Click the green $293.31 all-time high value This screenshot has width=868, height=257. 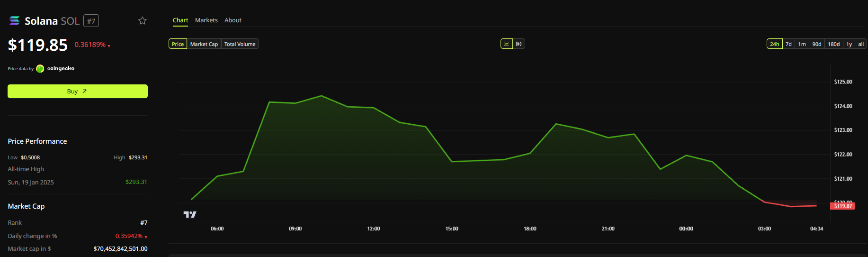click(x=136, y=182)
